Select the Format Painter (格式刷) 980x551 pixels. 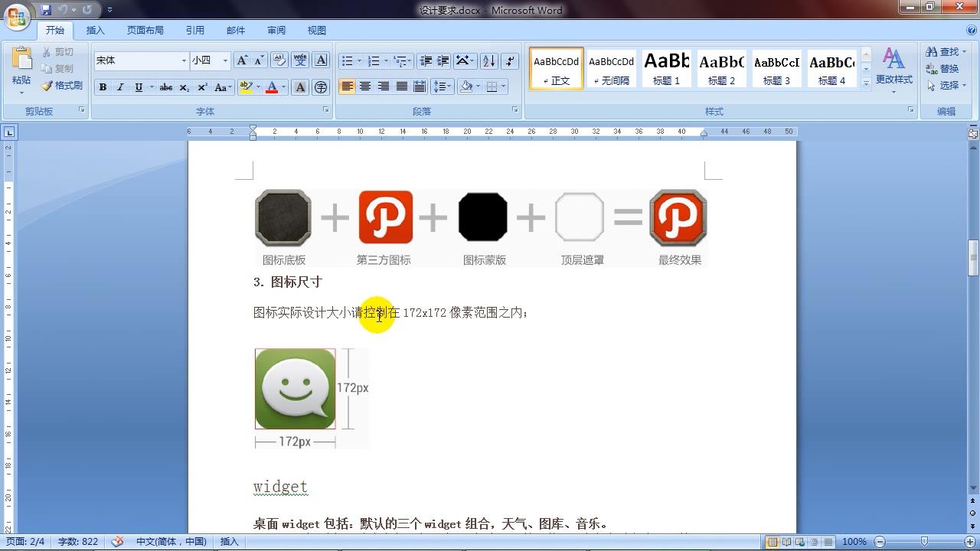pyautogui.click(x=62, y=86)
